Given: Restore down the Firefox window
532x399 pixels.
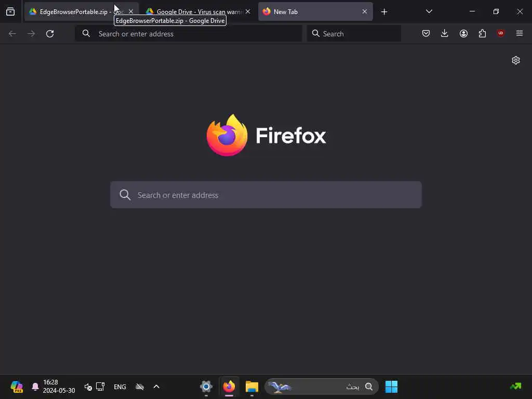Looking at the screenshot, I should 496,11.
